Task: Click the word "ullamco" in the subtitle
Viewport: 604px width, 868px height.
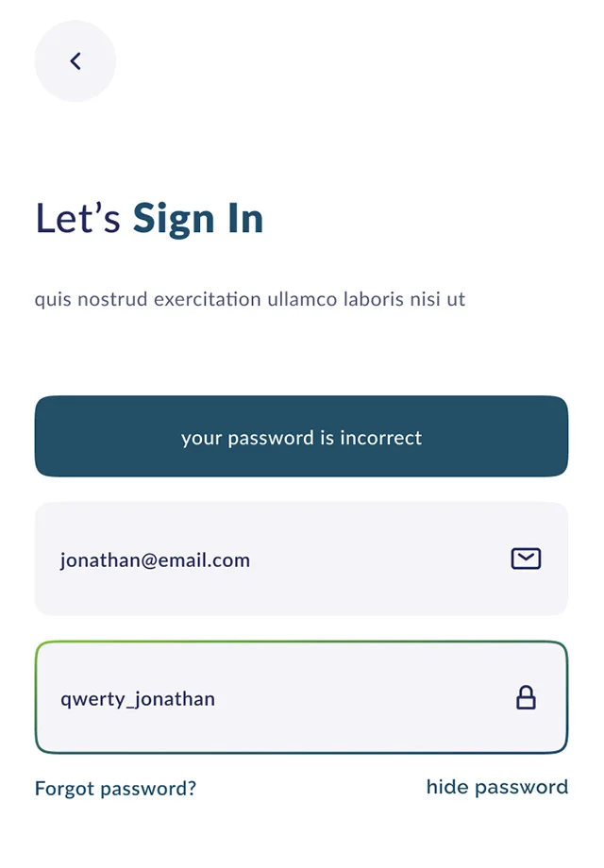Action: (x=302, y=300)
